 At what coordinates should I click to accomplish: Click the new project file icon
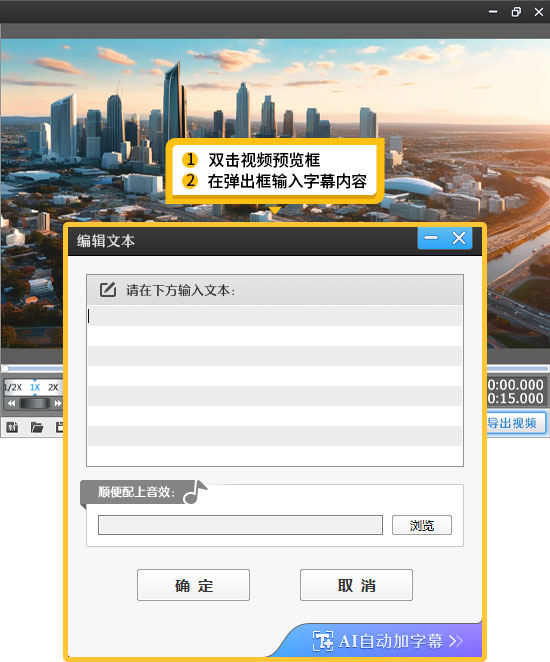(x=12, y=427)
